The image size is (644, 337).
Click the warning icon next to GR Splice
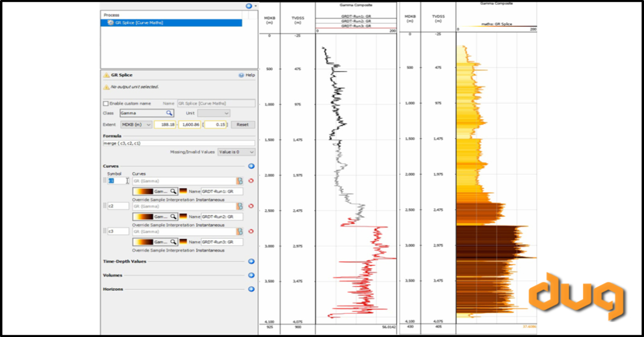coord(105,76)
